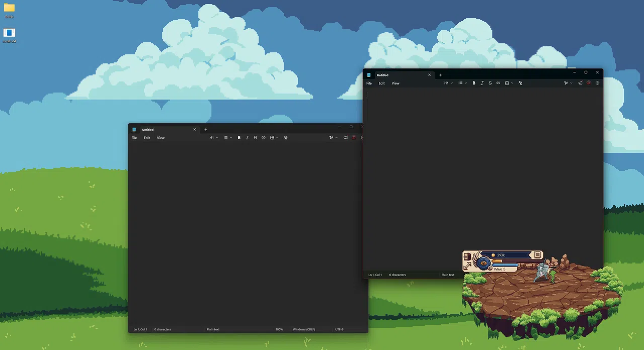Close the Untitled tab in left Notepad
Viewport: 644px width, 350px height.
(x=195, y=130)
